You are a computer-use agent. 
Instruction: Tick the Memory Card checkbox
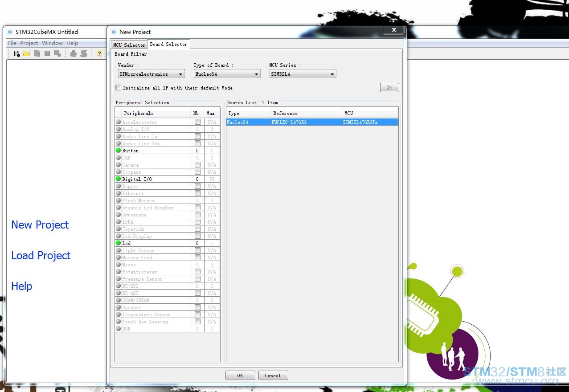point(197,257)
